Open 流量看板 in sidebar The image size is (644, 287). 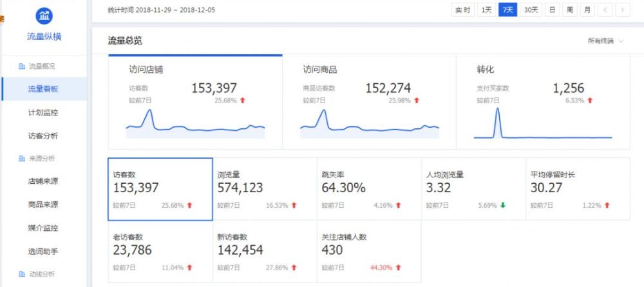[x=44, y=89]
